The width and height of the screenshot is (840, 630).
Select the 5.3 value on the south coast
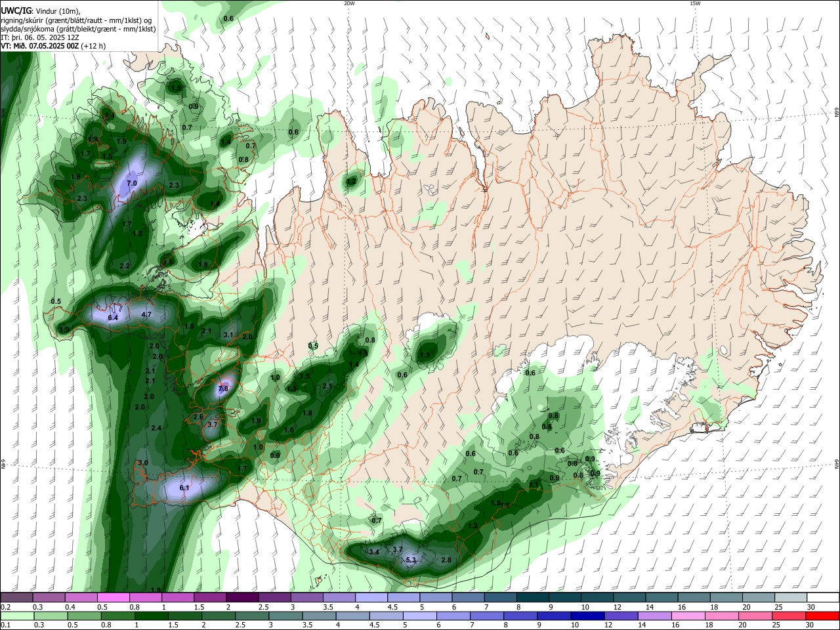[411, 560]
